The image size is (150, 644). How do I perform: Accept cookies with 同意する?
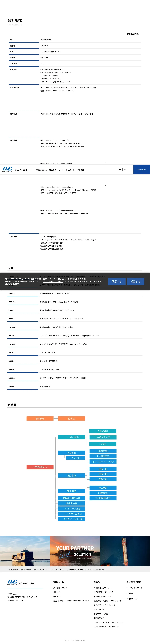[x=117, y=281]
